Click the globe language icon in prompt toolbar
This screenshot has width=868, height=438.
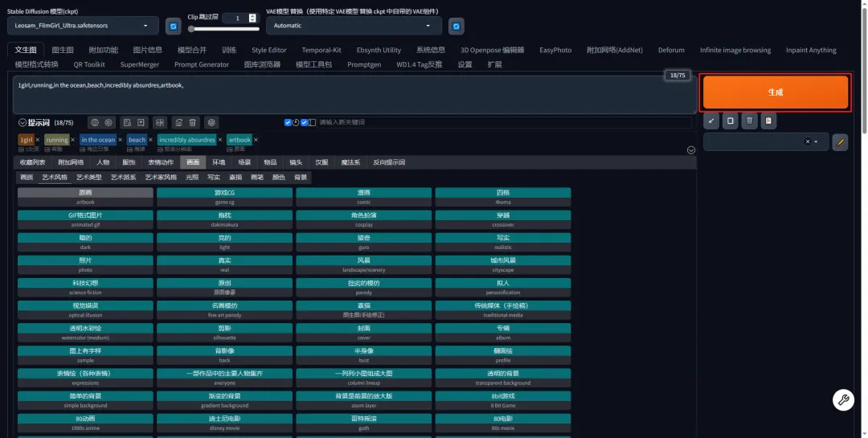(x=95, y=122)
